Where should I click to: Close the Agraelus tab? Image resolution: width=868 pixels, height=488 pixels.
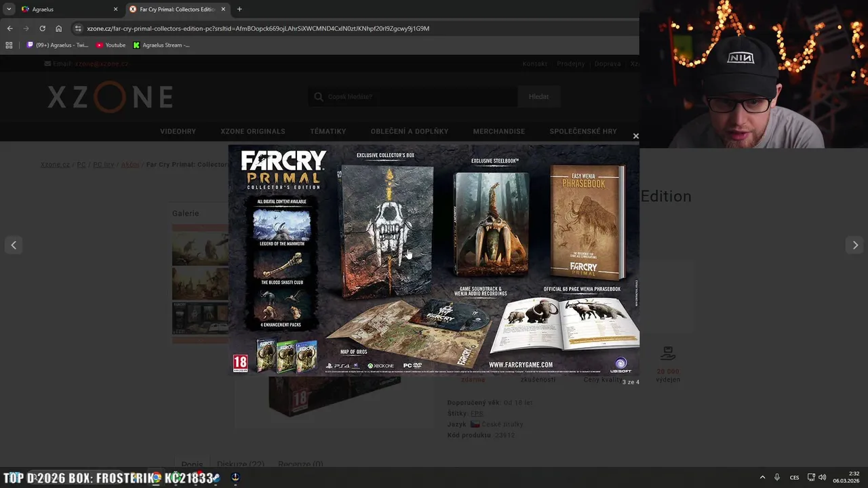click(x=115, y=9)
